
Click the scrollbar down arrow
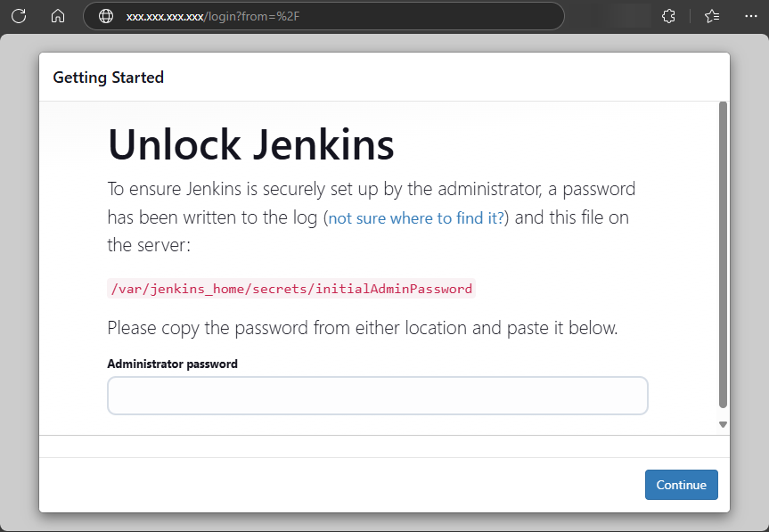pyautogui.click(x=723, y=424)
